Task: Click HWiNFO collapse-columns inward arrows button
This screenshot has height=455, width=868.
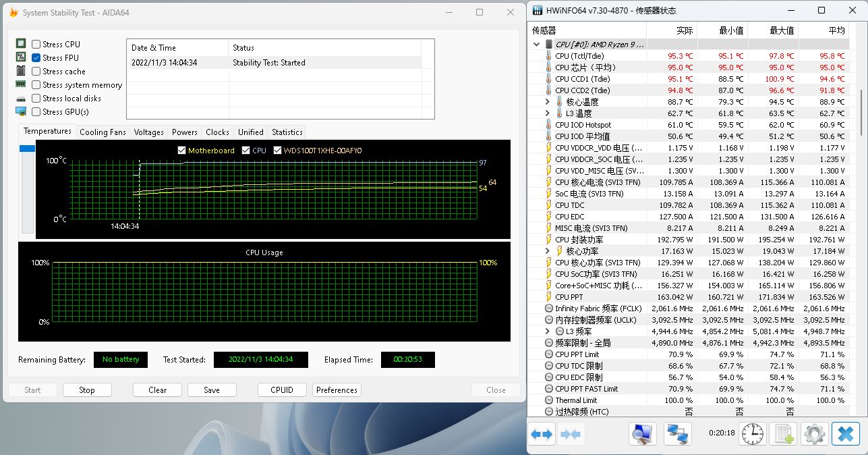Action: pos(571,434)
